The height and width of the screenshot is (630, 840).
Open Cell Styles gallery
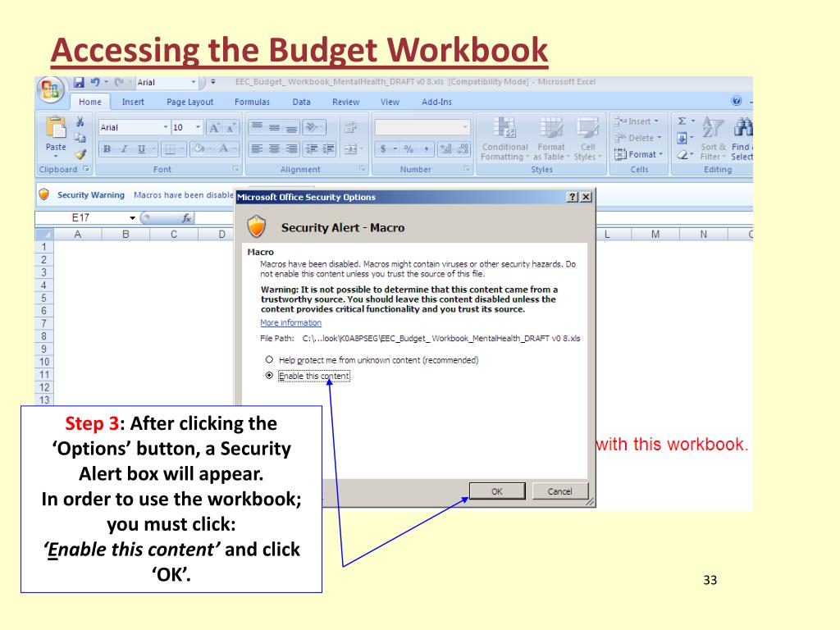[587, 139]
